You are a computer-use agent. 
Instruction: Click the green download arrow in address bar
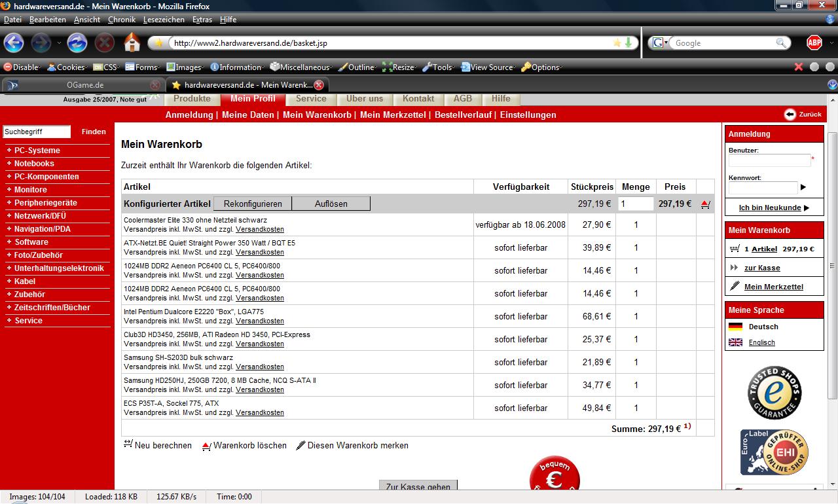coord(628,43)
